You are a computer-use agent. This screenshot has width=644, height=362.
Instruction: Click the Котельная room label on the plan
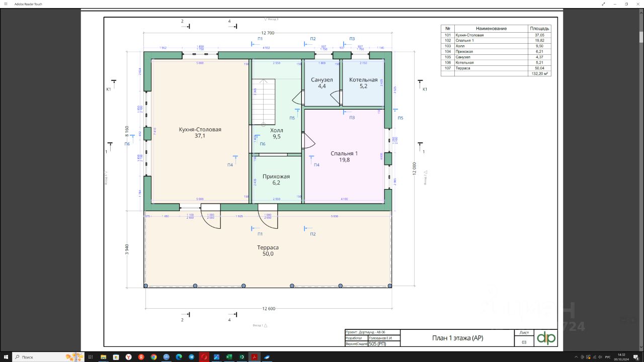(363, 80)
